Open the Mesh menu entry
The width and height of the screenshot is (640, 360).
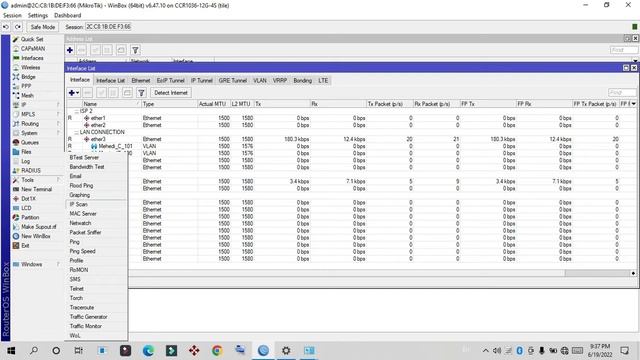click(x=27, y=96)
